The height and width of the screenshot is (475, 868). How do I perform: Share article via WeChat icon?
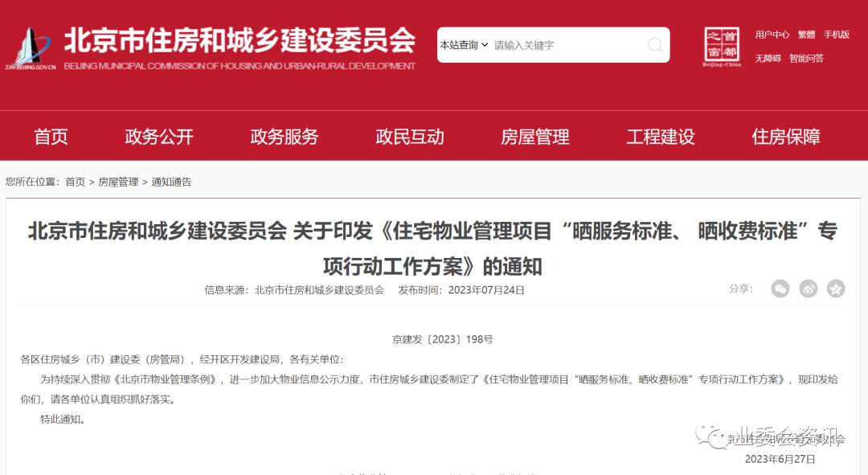pyautogui.click(x=780, y=289)
